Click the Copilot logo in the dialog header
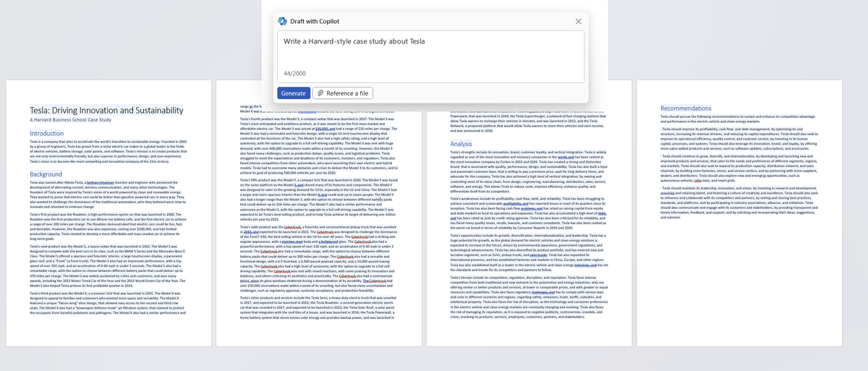The image size is (868, 371). click(283, 22)
